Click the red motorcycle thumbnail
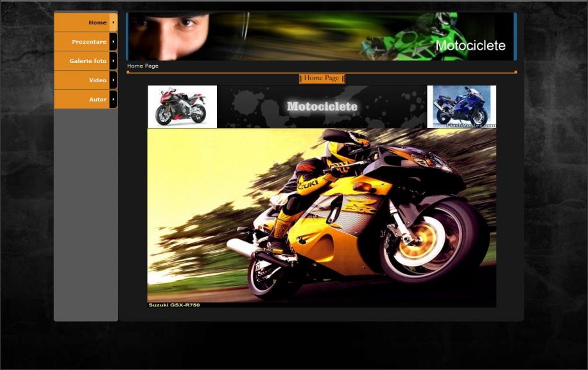Screen dimensions: 588x370 tap(182, 107)
